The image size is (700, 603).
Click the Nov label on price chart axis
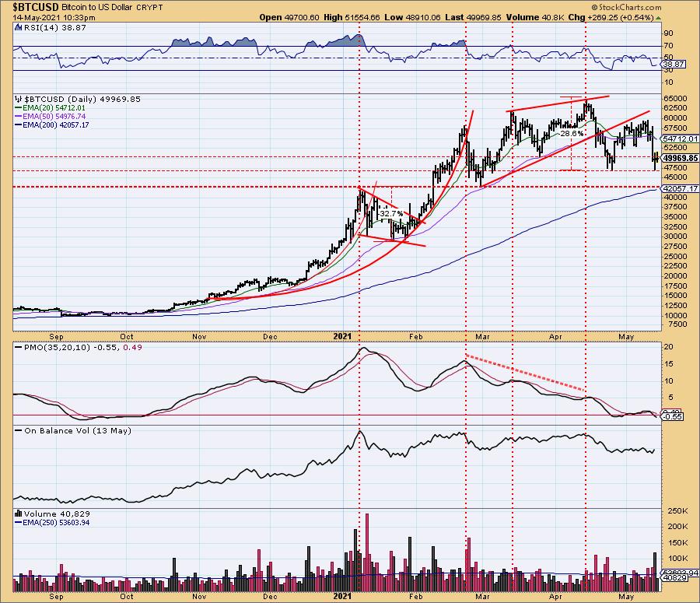click(x=199, y=336)
